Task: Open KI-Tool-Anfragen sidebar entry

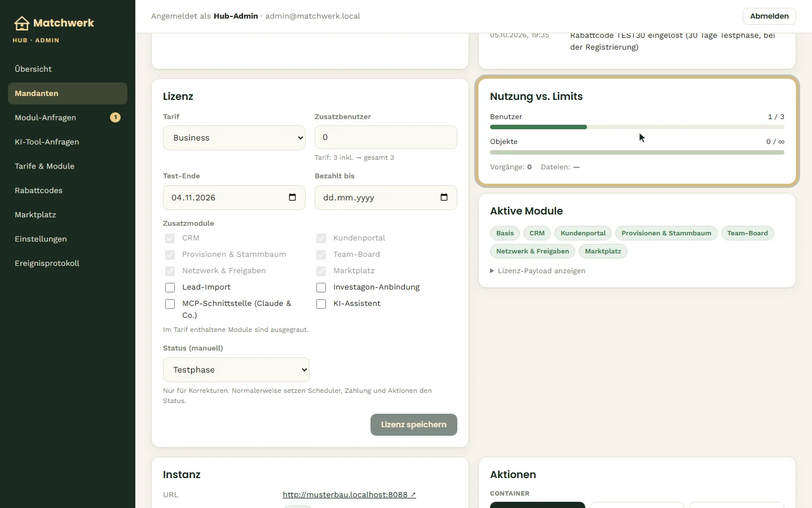Action: click(68, 142)
